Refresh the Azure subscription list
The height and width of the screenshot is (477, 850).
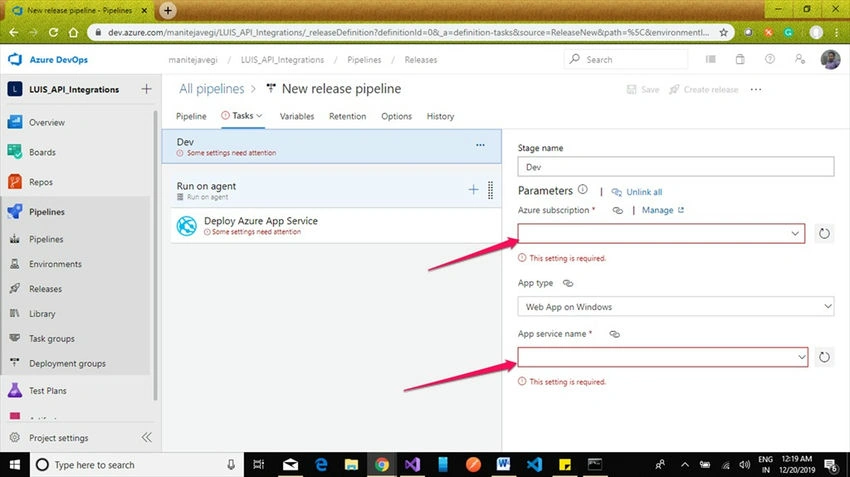pyautogui.click(x=824, y=234)
